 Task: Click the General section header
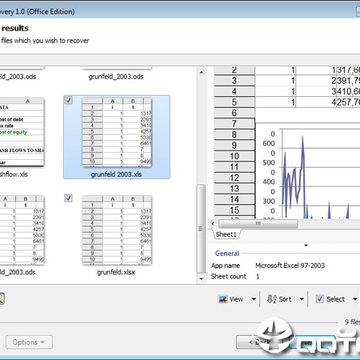click(227, 253)
